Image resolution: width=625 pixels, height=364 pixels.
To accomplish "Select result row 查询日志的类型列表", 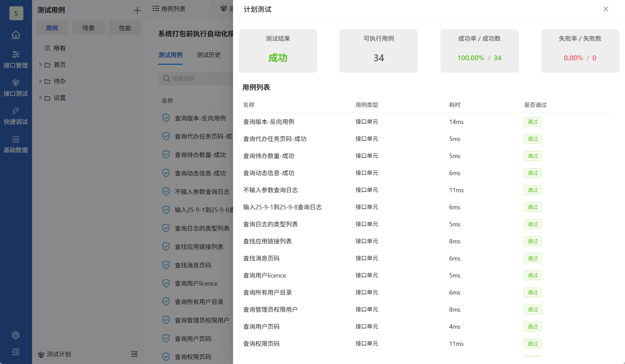I will 427,224.
